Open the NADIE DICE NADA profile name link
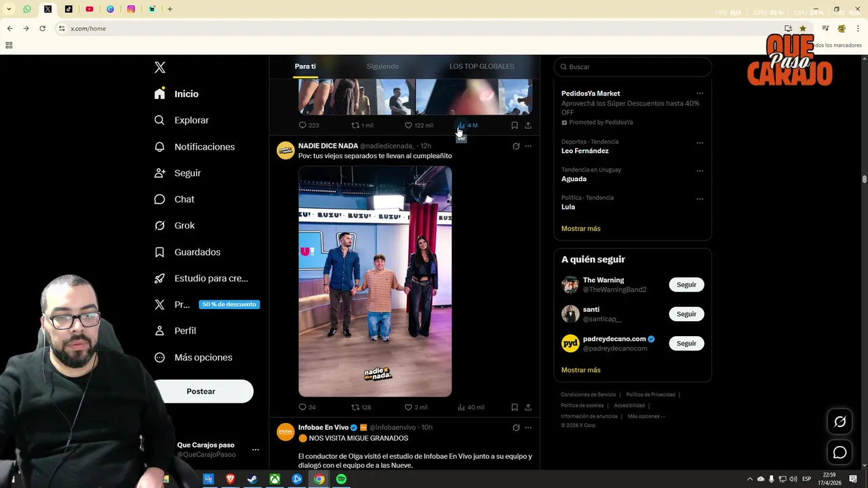The height and width of the screenshot is (488, 868). [x=328, y=146]
